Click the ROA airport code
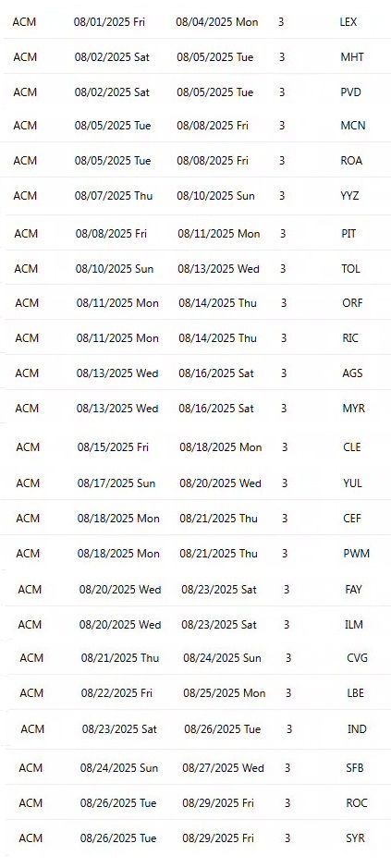The height and width of the screenshot is (868, 391). (x=351, y=161)
